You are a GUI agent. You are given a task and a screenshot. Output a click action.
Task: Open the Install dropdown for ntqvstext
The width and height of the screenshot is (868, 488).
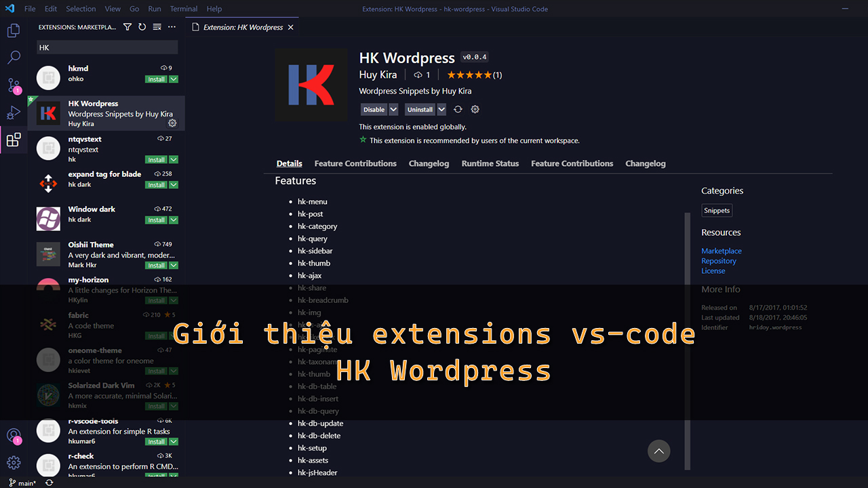point(174,160)
